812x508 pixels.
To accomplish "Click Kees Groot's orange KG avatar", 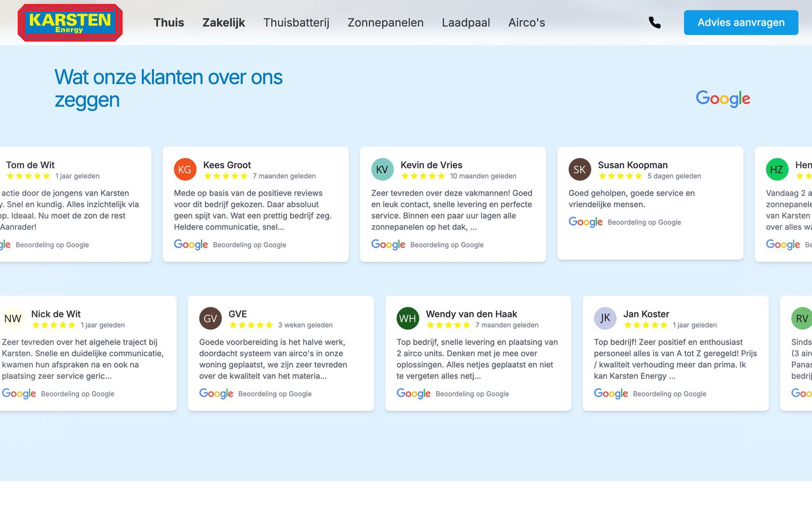I will pos(185,169).
